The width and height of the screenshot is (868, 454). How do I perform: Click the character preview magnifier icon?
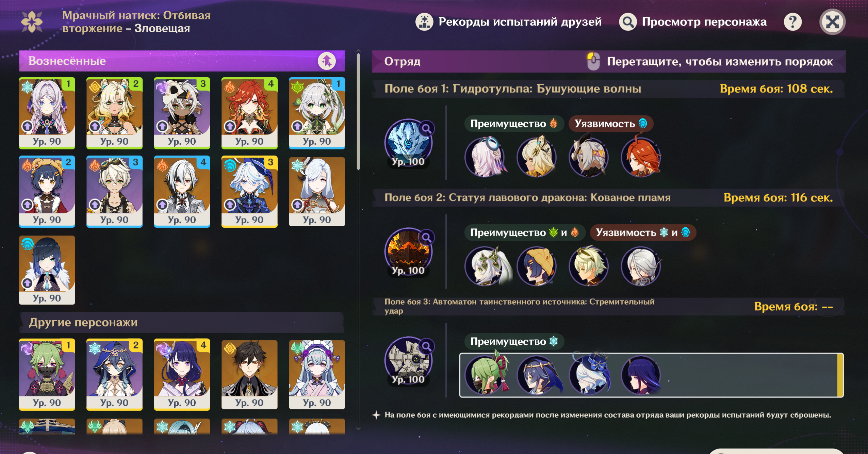point(628,22)
